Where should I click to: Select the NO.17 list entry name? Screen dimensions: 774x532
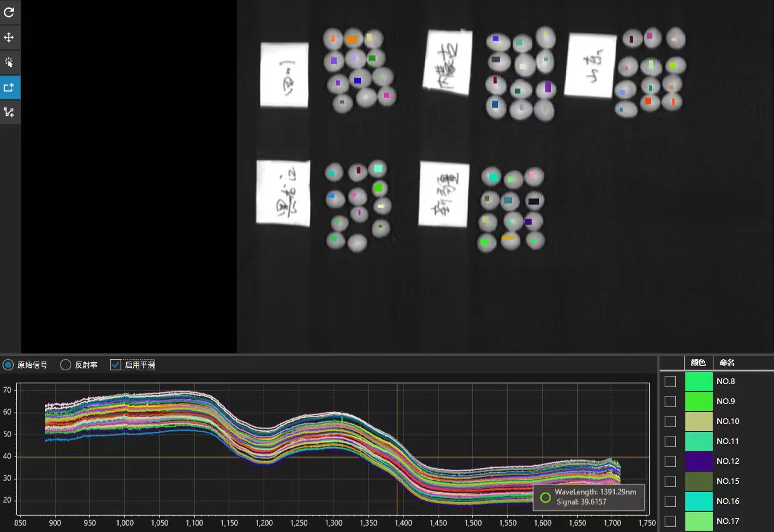click(728, 521)
